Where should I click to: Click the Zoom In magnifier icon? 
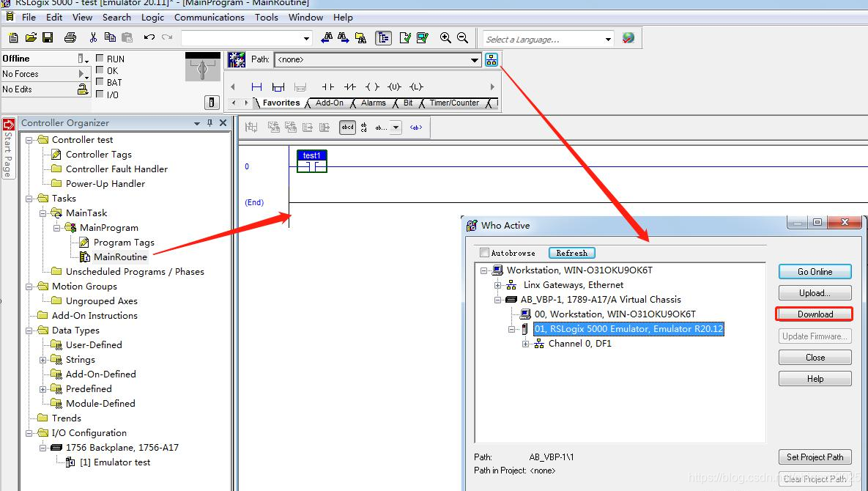[x=445, y=37]
